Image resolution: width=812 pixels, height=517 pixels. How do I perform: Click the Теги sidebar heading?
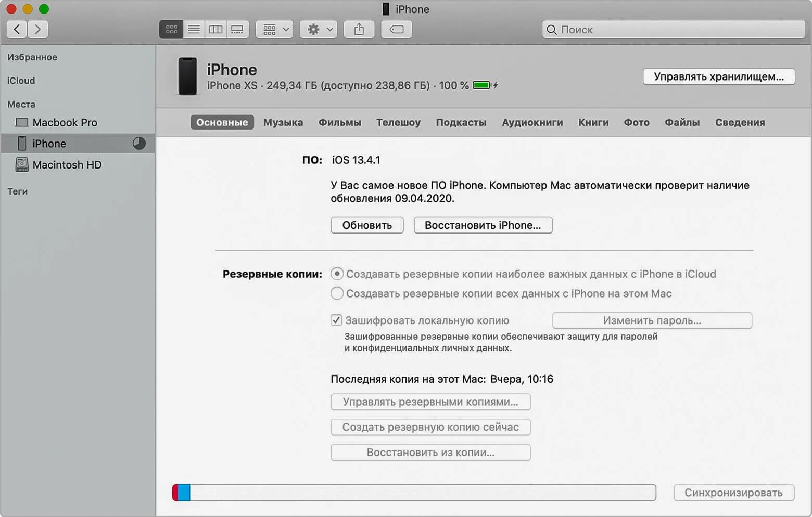coord(18,191)
